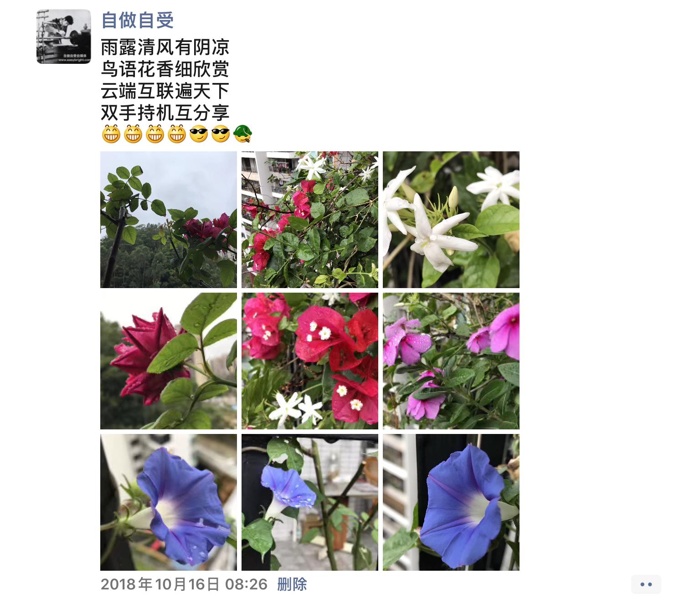View the bottom-right large morning glory photo
Image resolution: width=700 pixels, height=604 pixels.
451,502
